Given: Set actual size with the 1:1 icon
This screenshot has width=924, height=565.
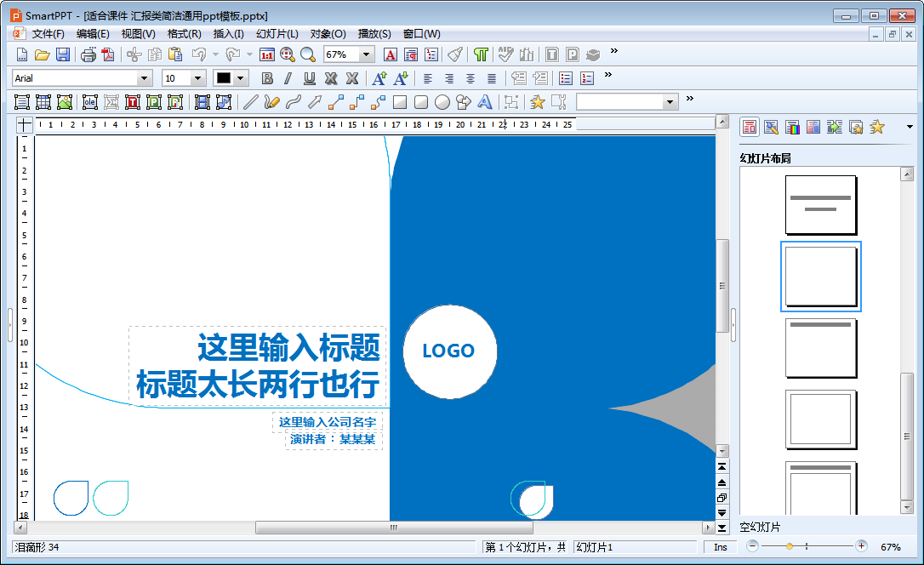Looking at the screenshot, I should (x=267, y=54).
